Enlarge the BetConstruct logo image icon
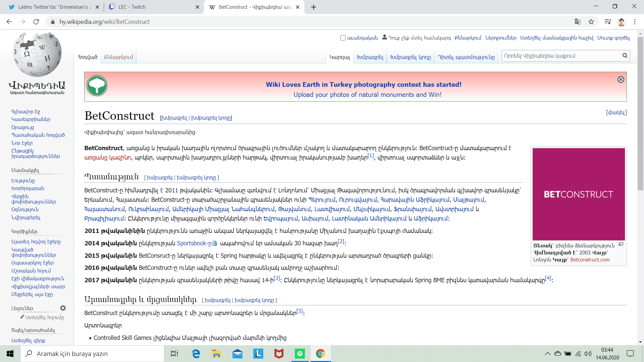644x362 pixels. click(x=621, y=244)
